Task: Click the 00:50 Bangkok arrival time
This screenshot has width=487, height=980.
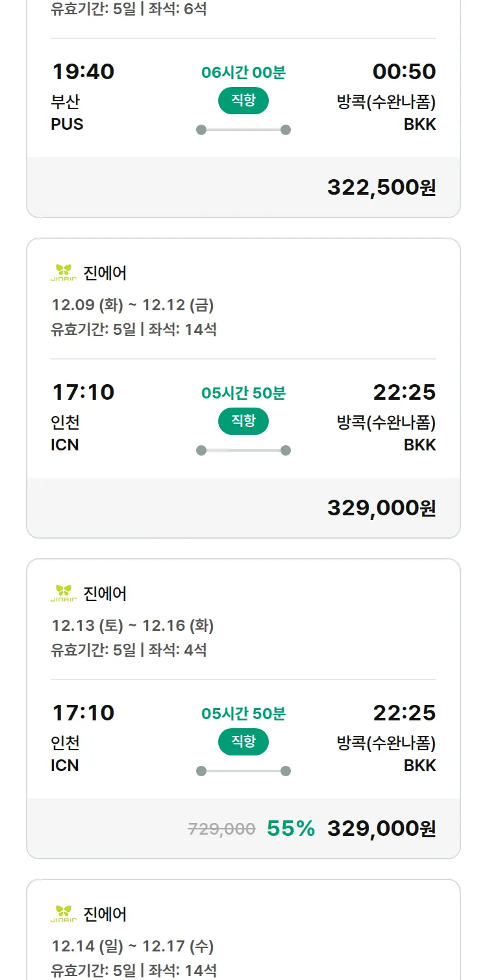Action: [x=404, y=71]
